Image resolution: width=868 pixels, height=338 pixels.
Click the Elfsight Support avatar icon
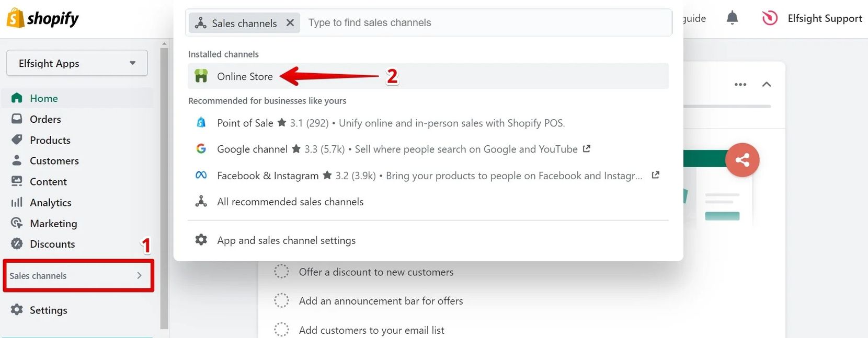coord(770,18)
